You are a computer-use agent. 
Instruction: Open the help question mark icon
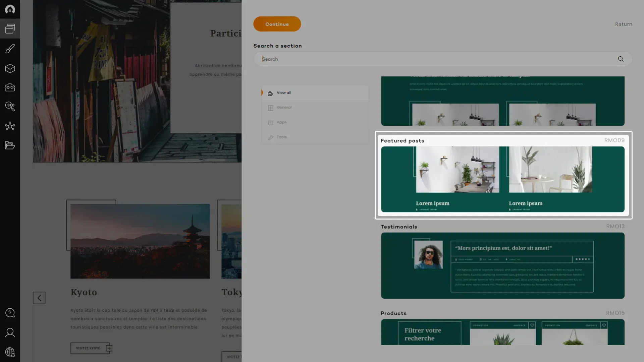point(10,313)
